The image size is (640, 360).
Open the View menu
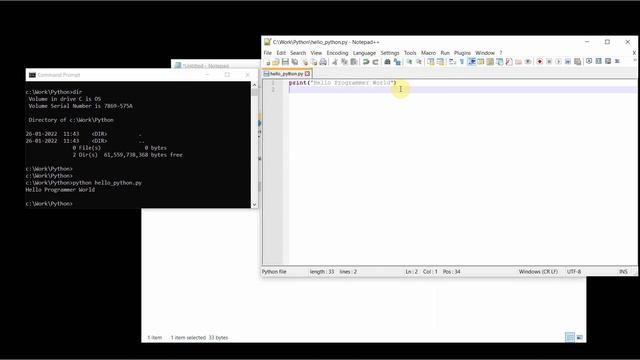(x=316, y=53)
